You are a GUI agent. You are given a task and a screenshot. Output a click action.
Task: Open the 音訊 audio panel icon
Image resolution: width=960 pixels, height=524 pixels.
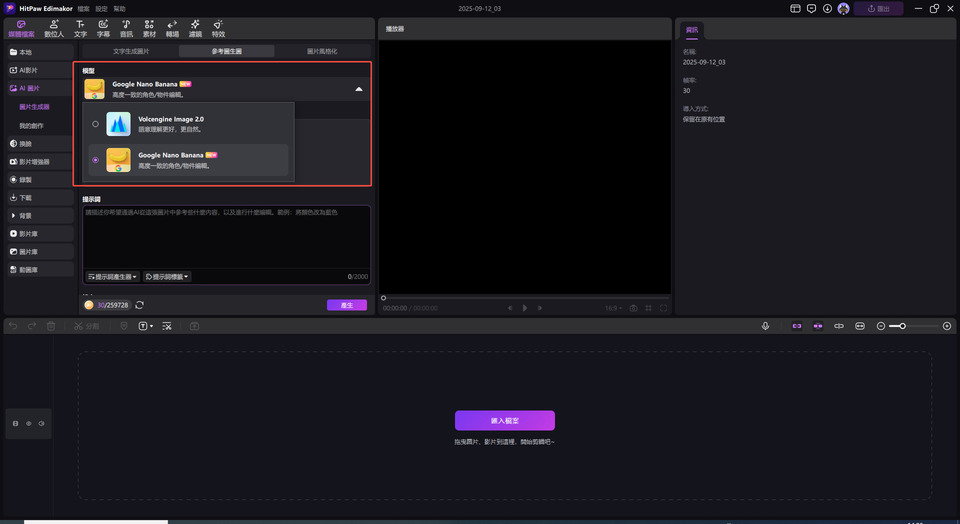[126, 27]
